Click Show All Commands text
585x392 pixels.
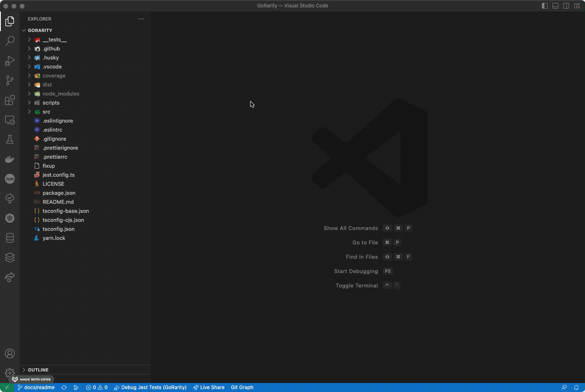[351, 228]
